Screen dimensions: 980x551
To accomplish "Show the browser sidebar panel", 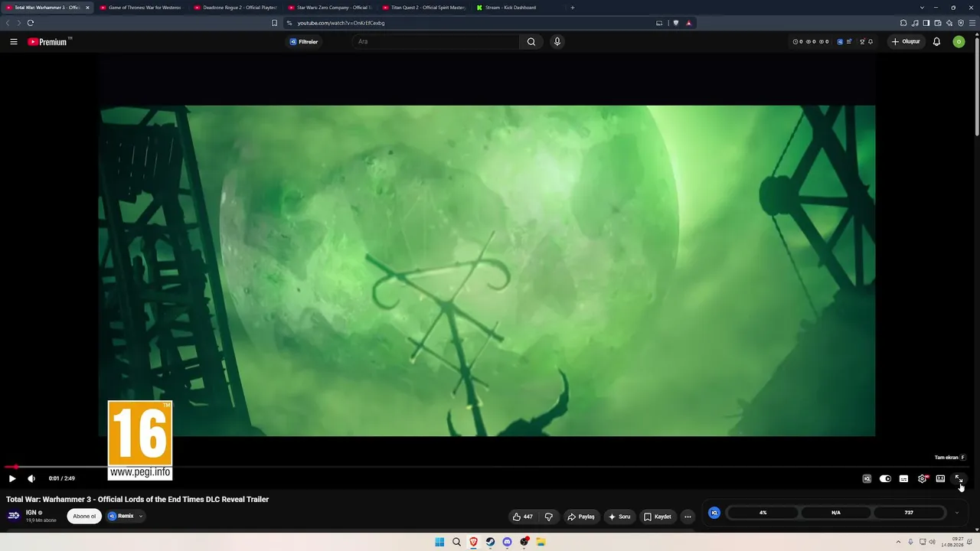I will [926, 23].
